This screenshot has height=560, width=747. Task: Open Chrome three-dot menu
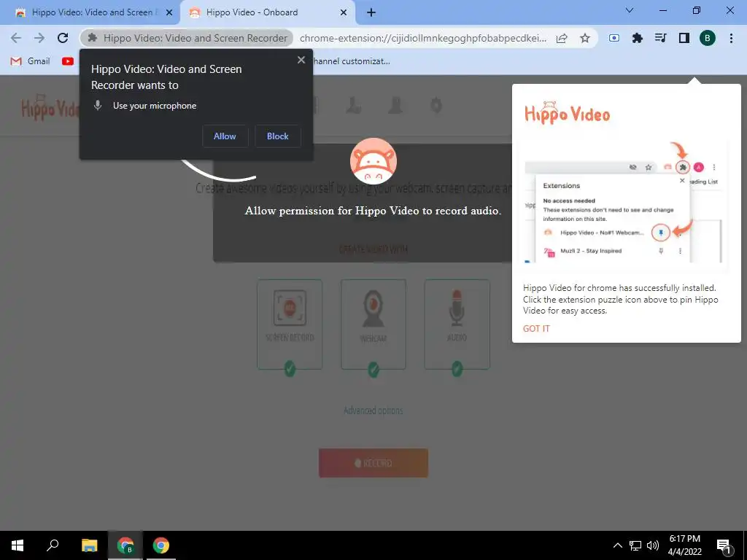tap(731, 38)
